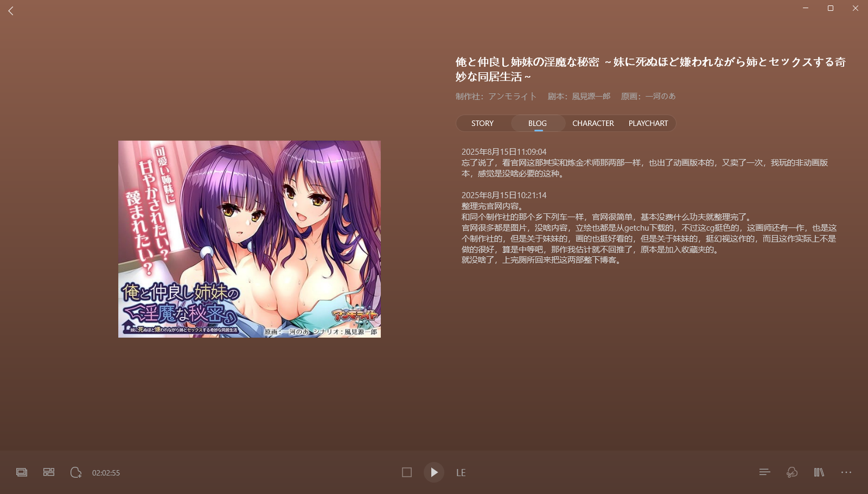
Task: Click the square stop button next to play
Action: (x=407, y=472)
